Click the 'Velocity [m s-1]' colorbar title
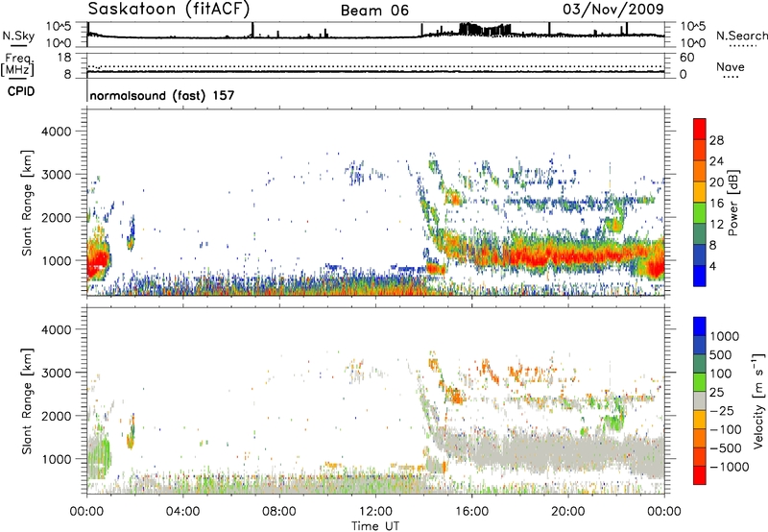768x532 pixels. pos(758,400)
